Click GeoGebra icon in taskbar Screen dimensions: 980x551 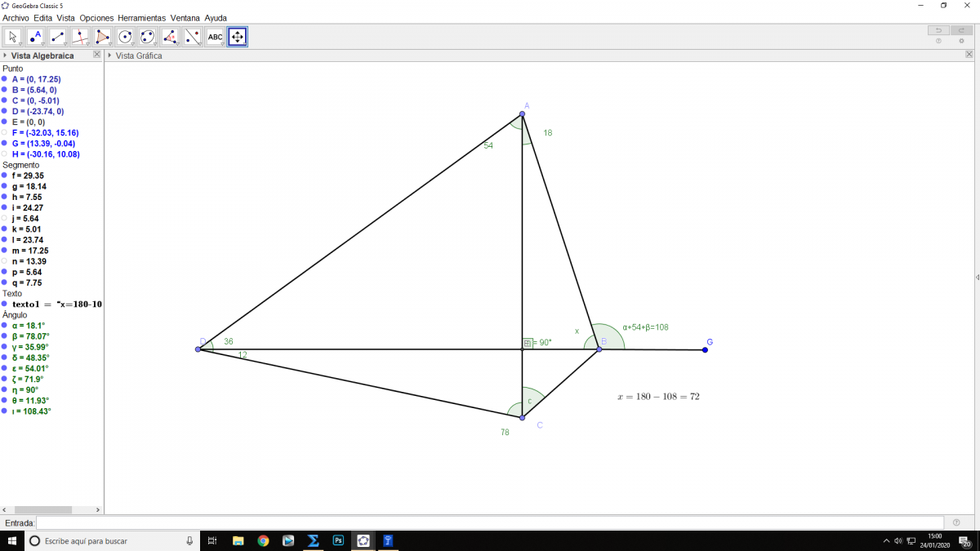[x=363, y=540]
